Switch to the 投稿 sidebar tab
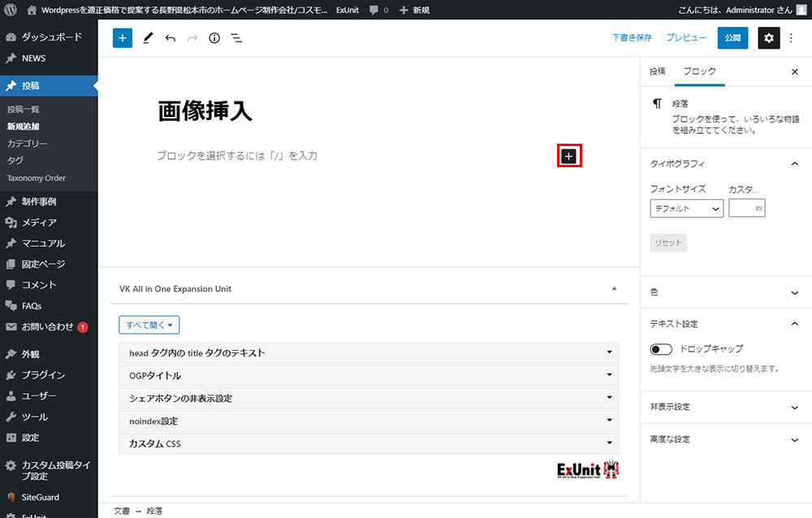Screen dimensions: 812x518 pyautogui.click(x=657, y=71)
